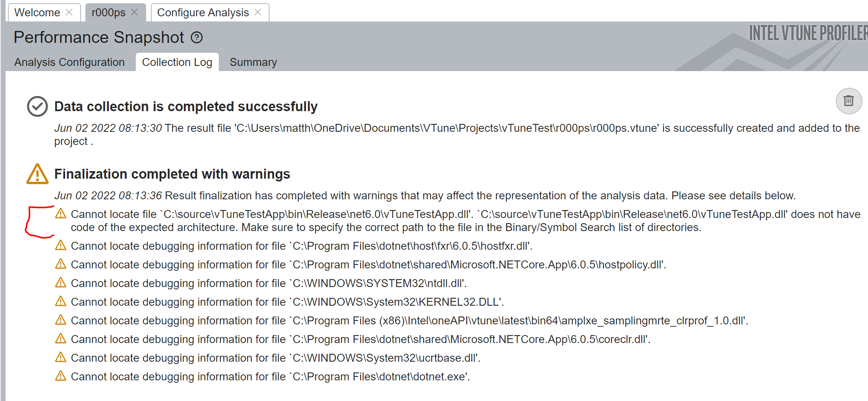Viewport: 868px width, 401px height.
Task: Click the trash delete log icon
Action: (x=849, y=101)
